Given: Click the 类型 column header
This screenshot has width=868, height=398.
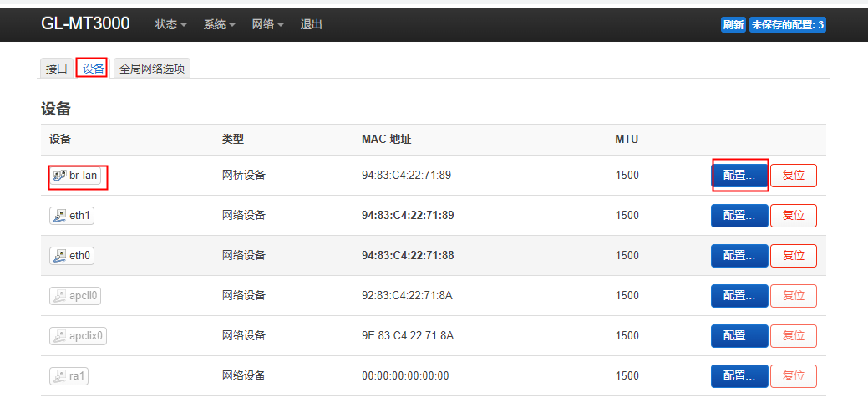Looking at the screenshot, I should pos(233,139).
